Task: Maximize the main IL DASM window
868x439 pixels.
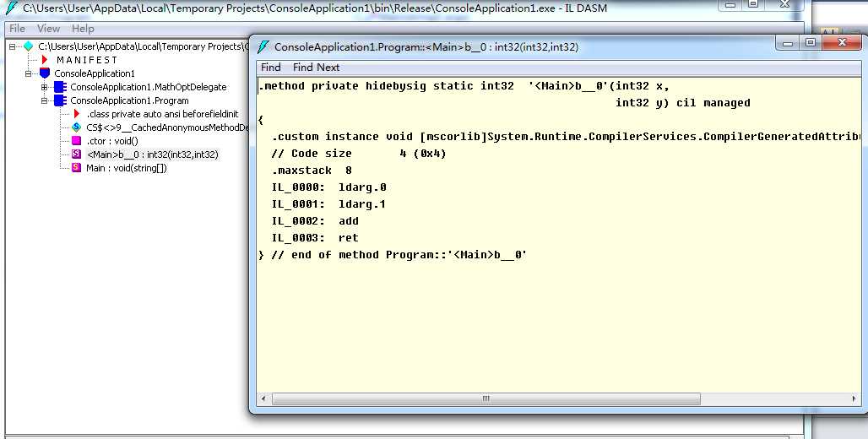Action: click(x=753, y=4)
